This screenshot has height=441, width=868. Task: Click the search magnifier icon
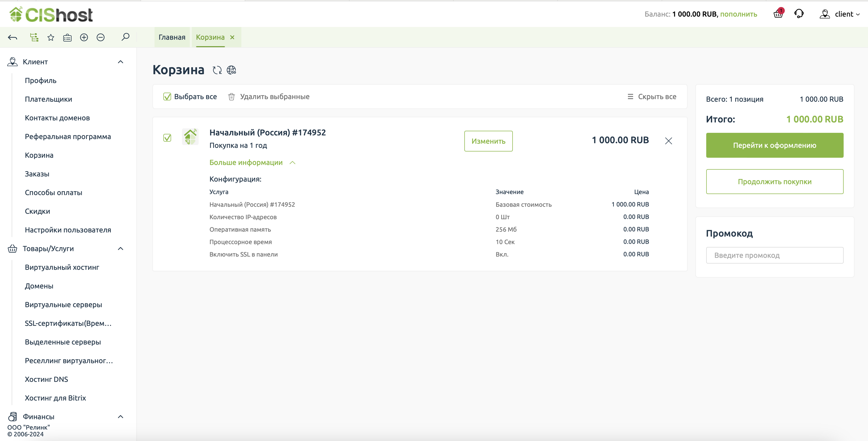pos(125,37)
